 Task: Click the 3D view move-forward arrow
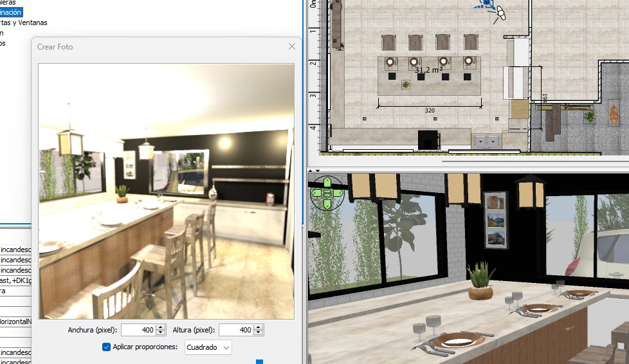pyautogui.click(x=327, y=182)
